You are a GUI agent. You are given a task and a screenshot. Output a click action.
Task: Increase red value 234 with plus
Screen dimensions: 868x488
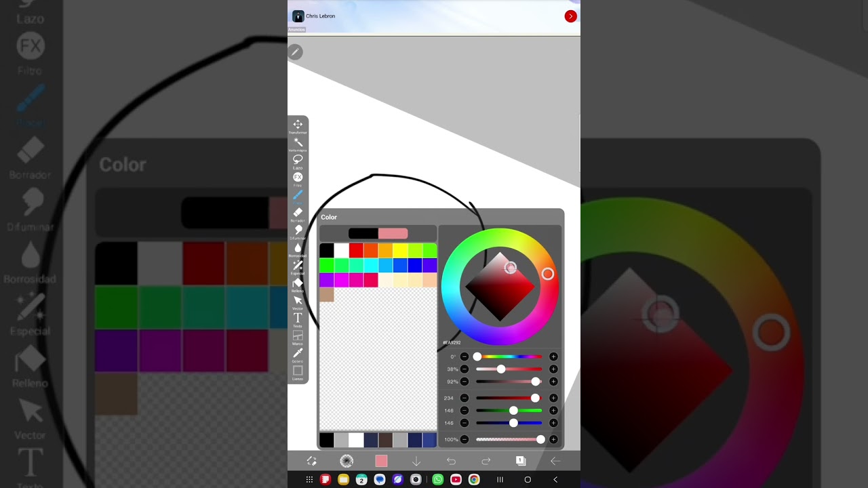553,398
